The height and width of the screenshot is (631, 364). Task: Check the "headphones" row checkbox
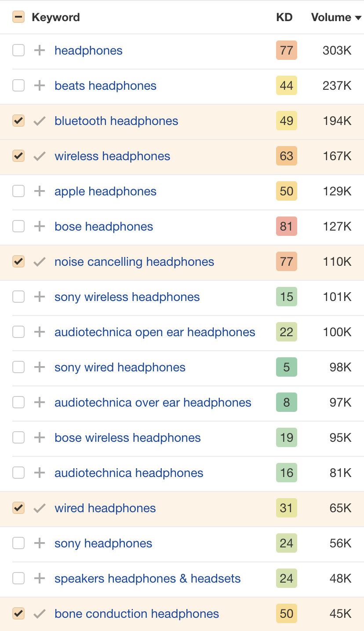coord(18,50)
